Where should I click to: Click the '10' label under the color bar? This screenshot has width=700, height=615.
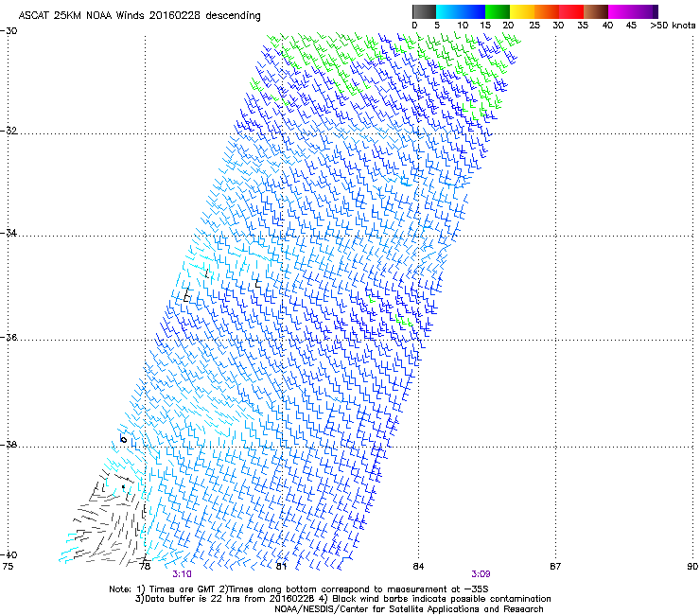pos(463,26)
